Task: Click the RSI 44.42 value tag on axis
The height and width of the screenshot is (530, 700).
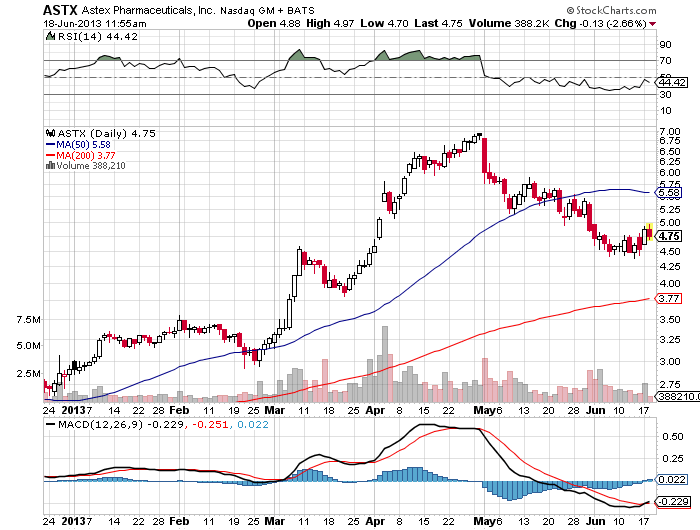Action: (x=671, y=83)
